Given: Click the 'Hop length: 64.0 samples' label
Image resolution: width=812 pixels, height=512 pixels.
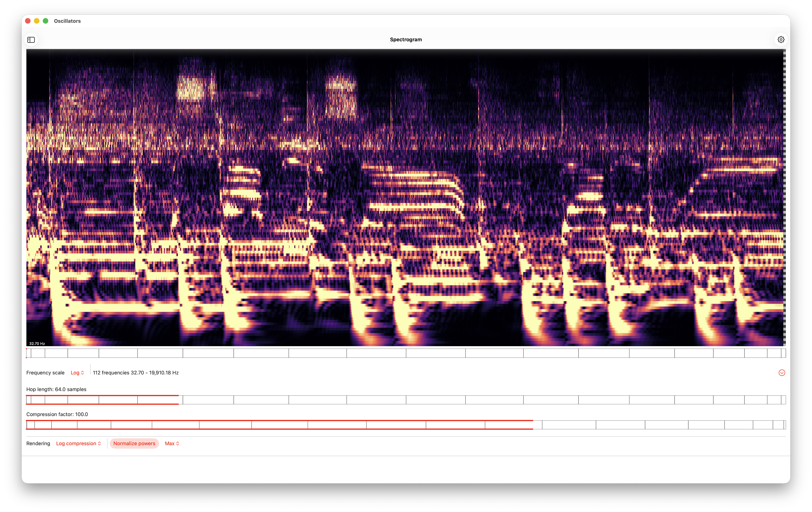Looking at the screenshot, I should point(56,389).
